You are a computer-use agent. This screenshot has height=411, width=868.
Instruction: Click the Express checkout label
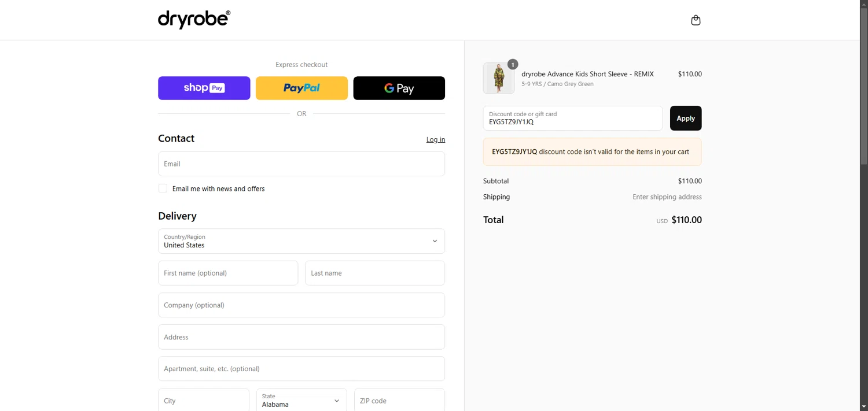[301, 65]
